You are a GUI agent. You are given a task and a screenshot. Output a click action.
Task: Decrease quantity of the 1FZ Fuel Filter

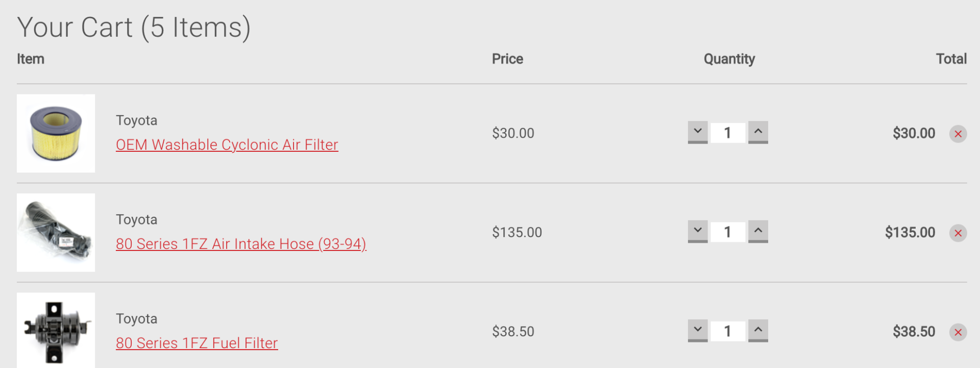[x=698, y=331]
